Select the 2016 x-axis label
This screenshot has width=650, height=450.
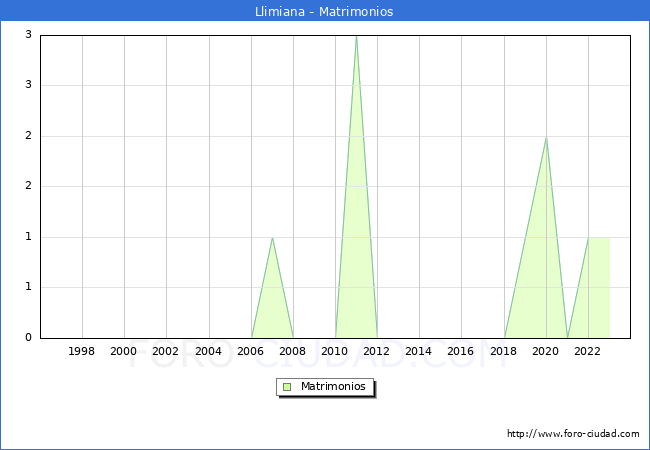[x=461, y=351]
